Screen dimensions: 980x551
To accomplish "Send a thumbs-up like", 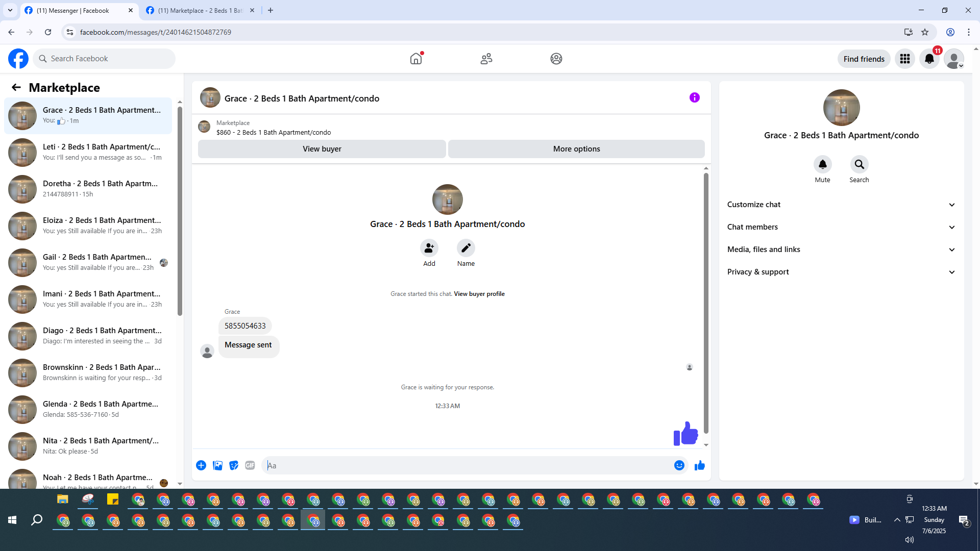I will click(x=699, y=465).
